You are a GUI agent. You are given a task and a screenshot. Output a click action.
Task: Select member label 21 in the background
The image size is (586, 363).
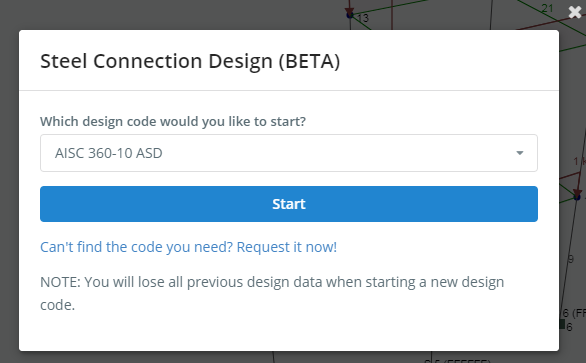point(547,8)
